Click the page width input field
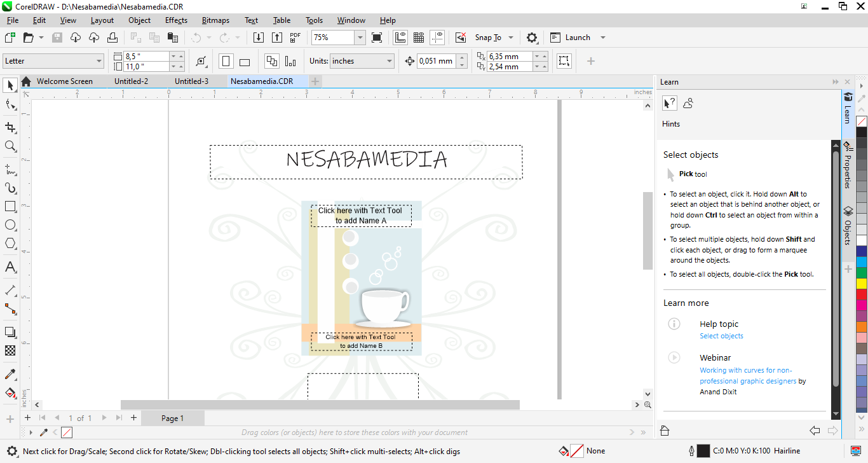This screenshot has height=463, width=868. pyautogui.click(x=146, y=56)
